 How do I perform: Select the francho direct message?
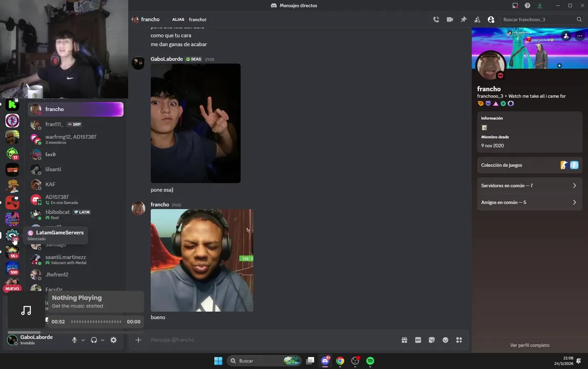(x=75, y=109)
